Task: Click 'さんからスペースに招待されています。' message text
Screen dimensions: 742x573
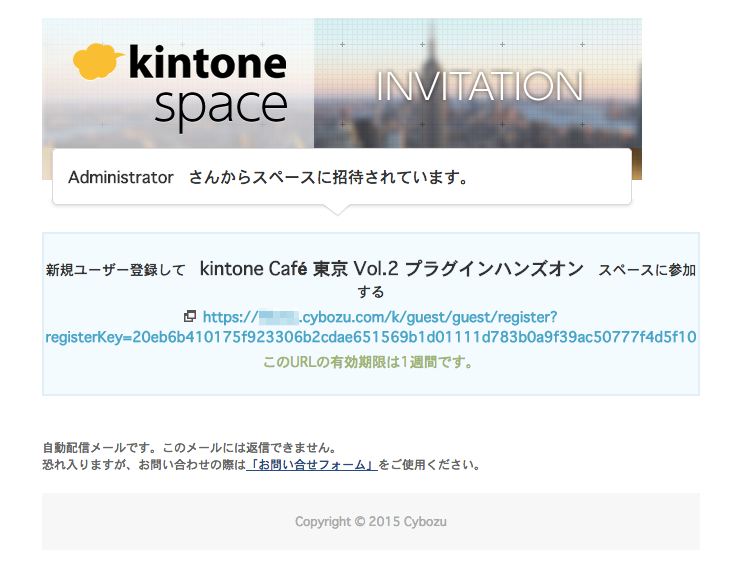Action: [x=328, y=177]
